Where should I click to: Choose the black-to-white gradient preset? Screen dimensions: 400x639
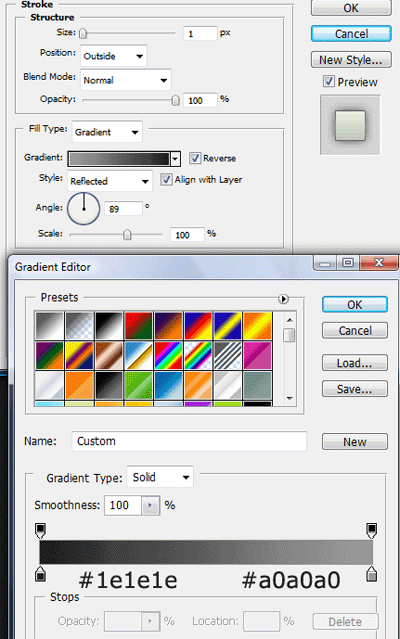pos(109,326)
